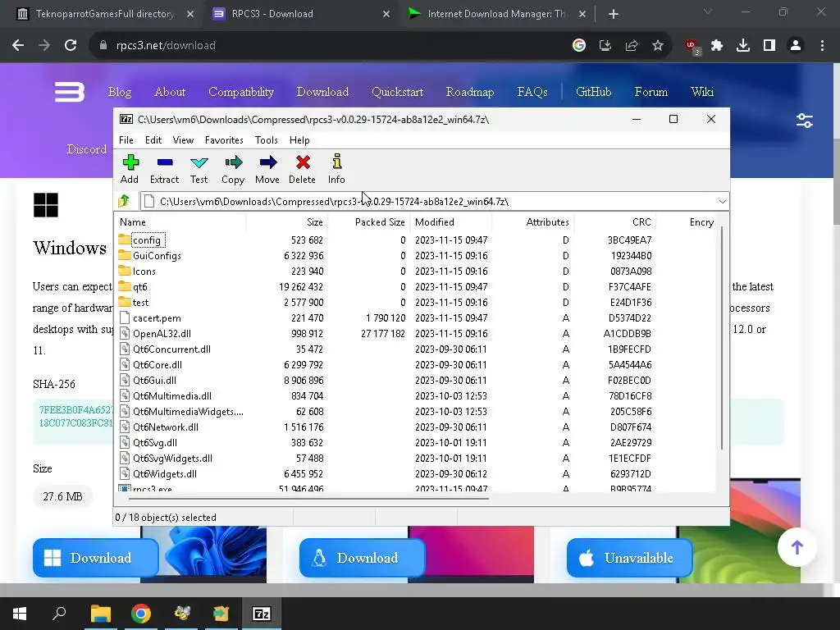Open Windows Start menu

20,614
